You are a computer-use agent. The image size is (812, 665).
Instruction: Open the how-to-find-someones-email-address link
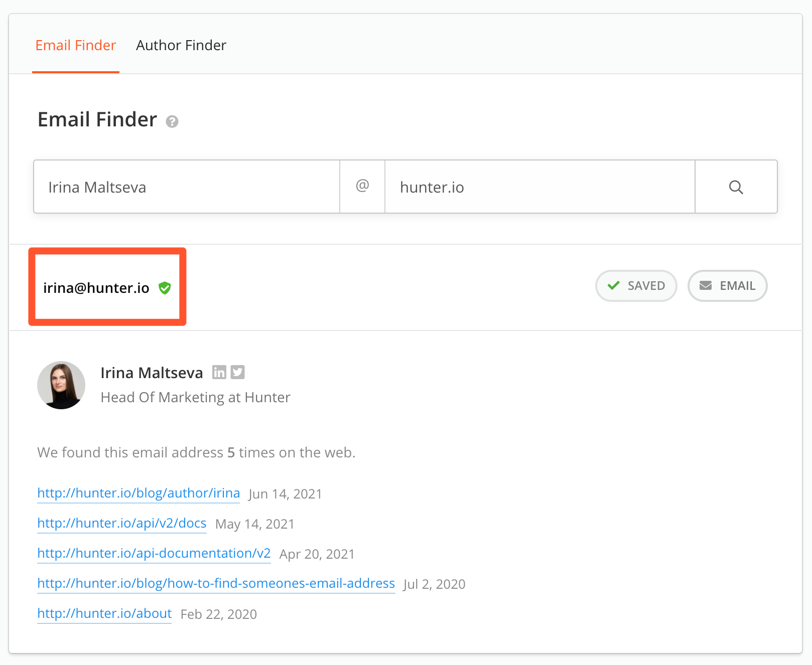click(216, 583)
